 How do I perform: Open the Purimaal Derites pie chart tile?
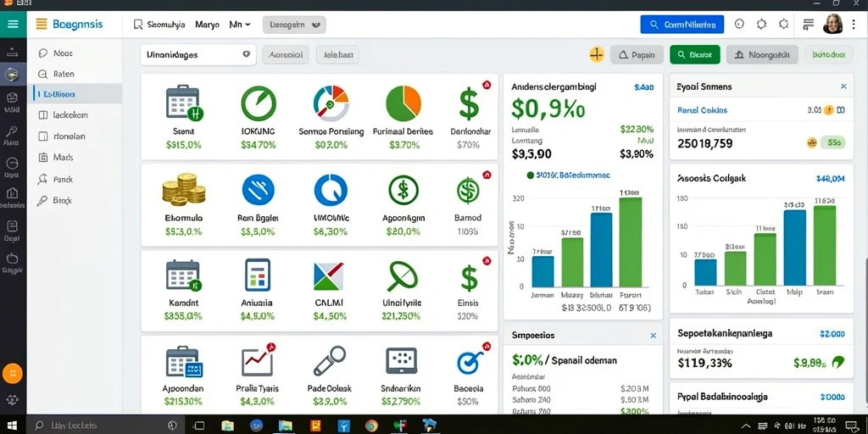click(x=403, y=103)
